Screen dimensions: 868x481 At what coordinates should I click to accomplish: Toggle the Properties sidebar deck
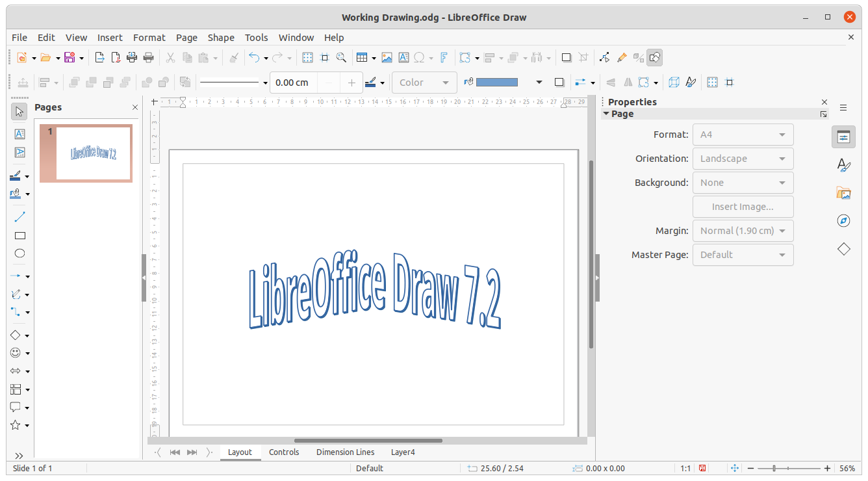[x=843, y=137]
